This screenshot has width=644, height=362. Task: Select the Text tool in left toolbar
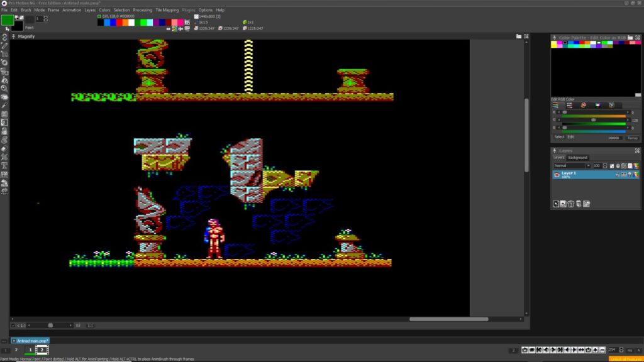[x=4, y=166]
